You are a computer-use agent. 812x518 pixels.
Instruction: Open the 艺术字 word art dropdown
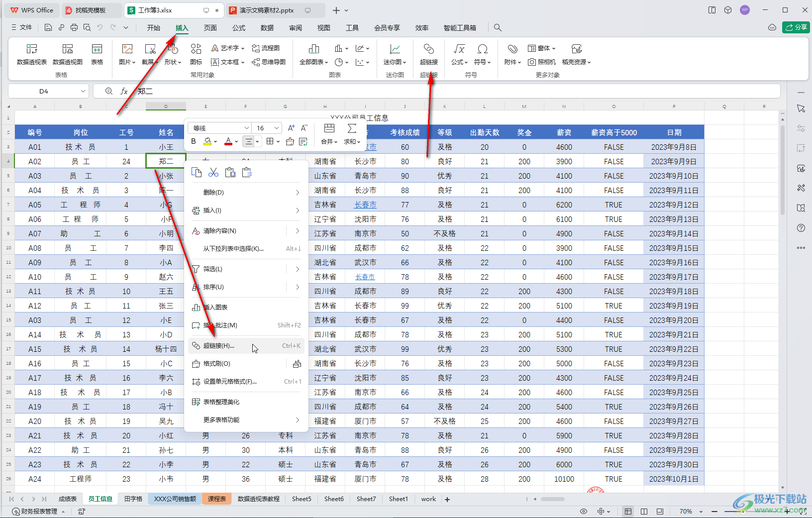click(x=228, y=48)
